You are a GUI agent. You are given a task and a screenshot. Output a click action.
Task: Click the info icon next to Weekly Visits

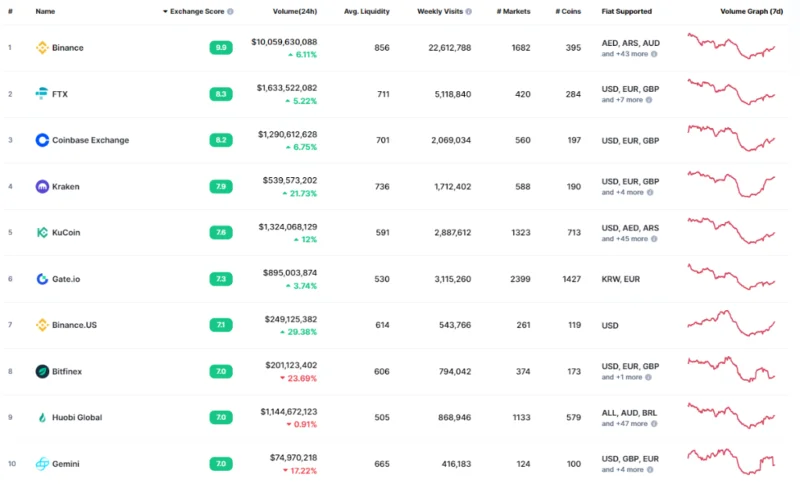coord(468,11)
